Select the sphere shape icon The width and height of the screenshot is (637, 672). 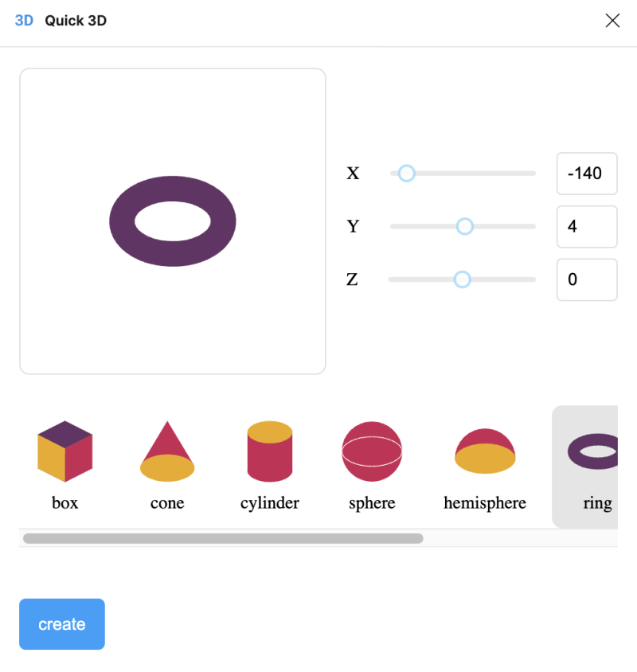coord(372,451)
